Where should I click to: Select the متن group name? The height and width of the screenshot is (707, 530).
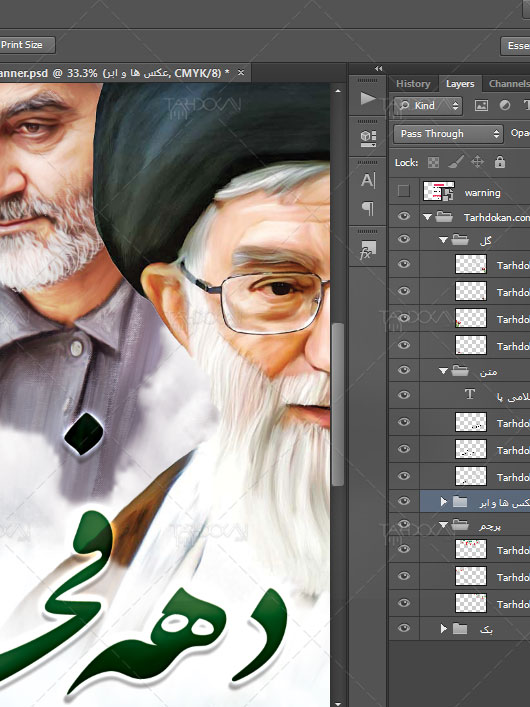point(489,372)
